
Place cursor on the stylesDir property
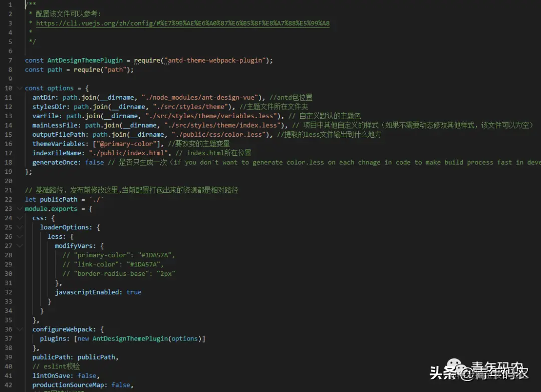click(49, 107)
